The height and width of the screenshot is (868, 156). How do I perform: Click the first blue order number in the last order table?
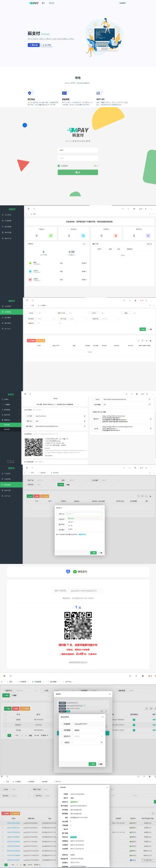(x=14, y=823)
